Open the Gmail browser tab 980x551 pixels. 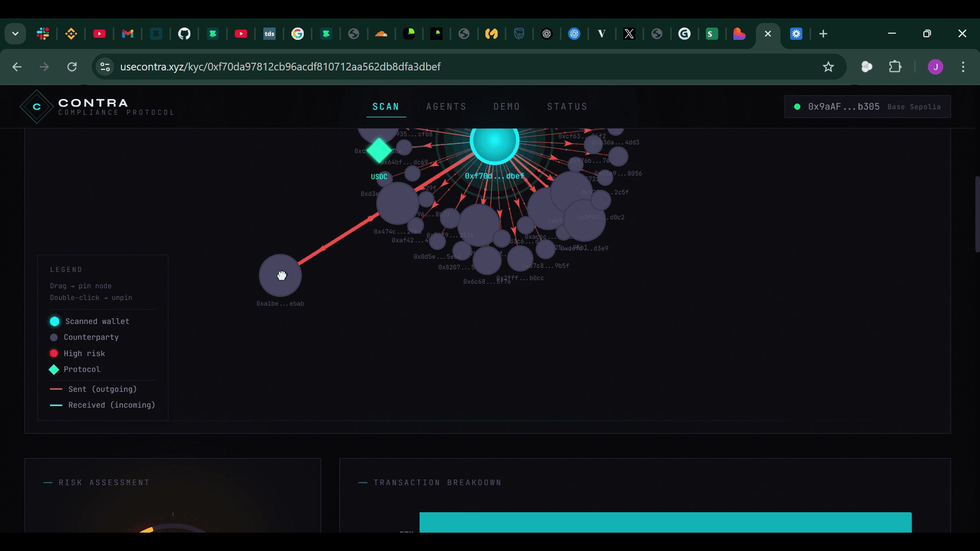[128, 34]
